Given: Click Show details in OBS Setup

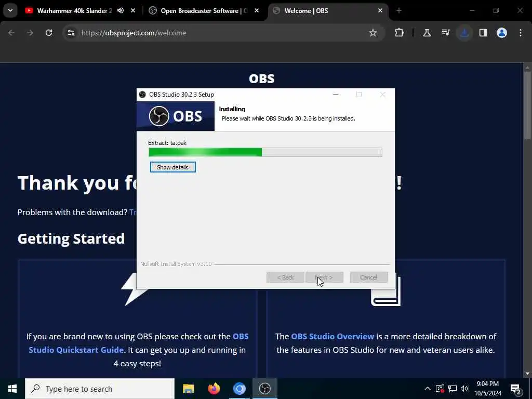Looking at the screenshot, I should tap(172, 167).
